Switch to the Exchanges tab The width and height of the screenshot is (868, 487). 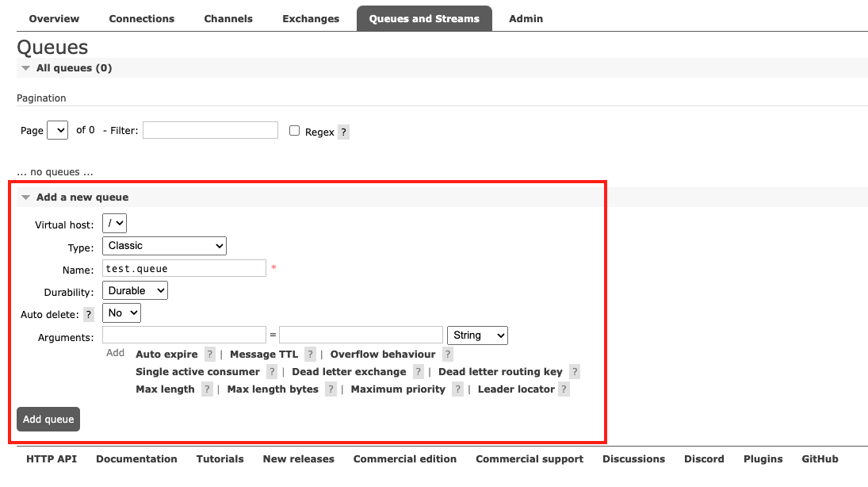click(x=311, y=18)
